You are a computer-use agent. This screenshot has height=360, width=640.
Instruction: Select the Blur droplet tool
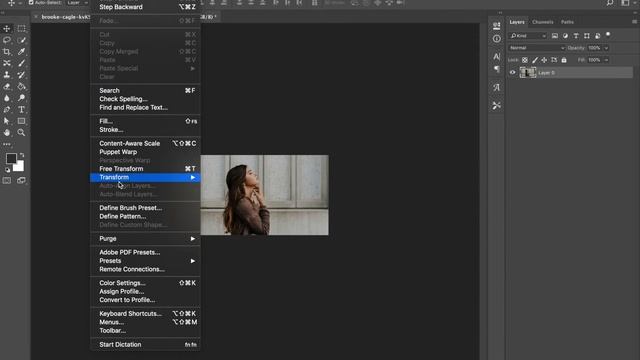point(7,98)
